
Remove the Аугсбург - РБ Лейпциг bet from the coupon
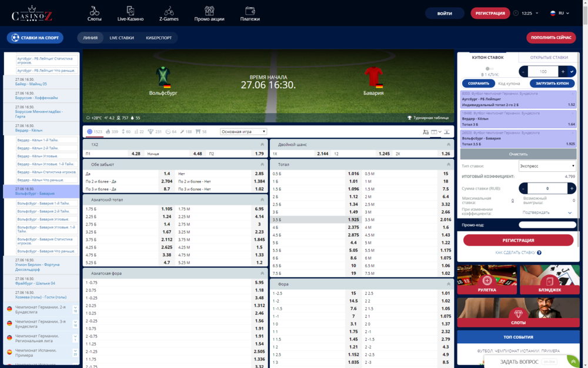coord(573,94)
